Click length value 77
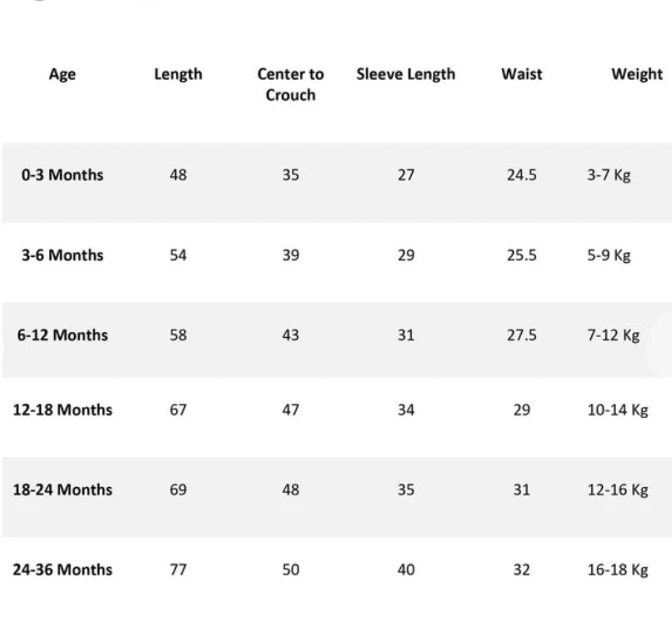This screenshot has width=672, height=634. coord(178,570)
